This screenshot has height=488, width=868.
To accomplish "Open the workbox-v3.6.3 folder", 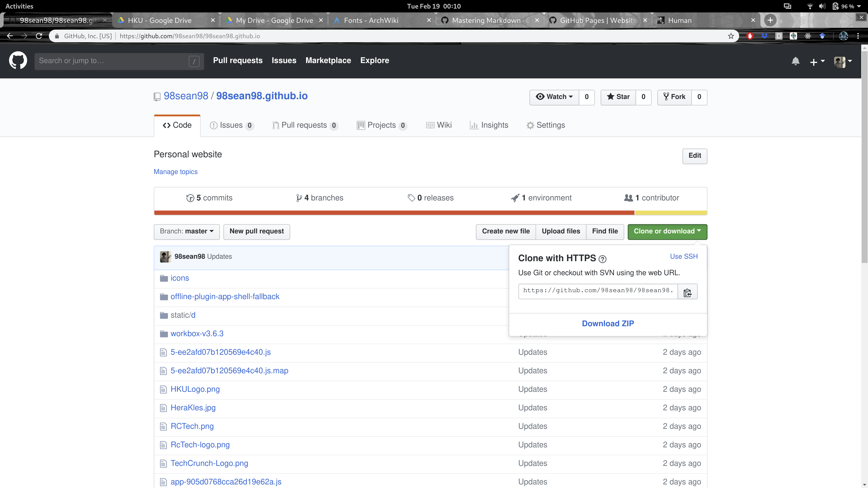I will pyautogui.click(x=197, y=334).
